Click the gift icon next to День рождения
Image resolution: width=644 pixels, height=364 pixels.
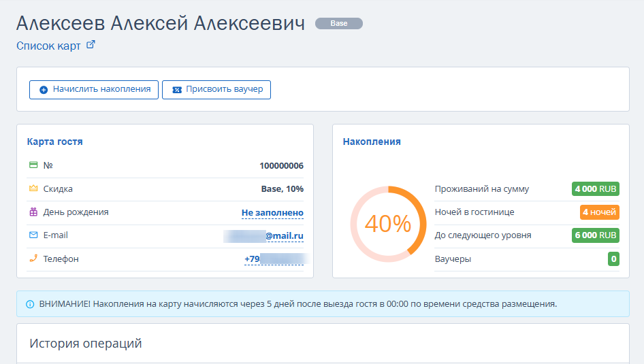click(33, 212)
